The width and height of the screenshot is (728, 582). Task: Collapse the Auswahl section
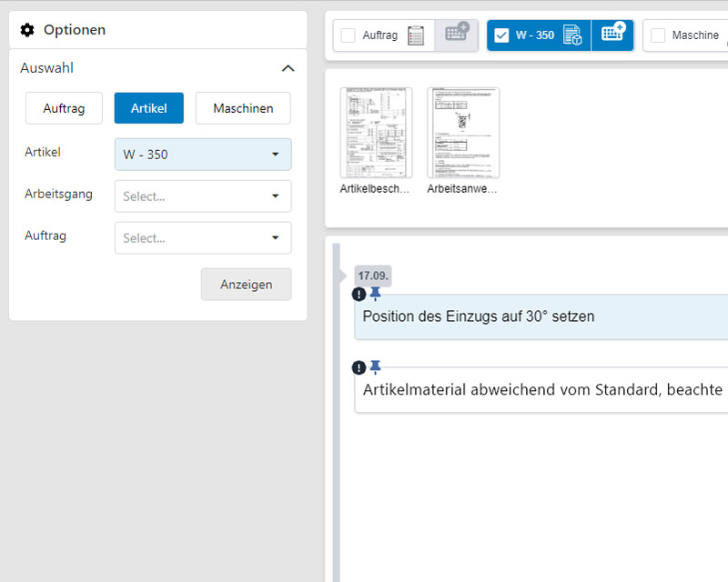(x=288, y=68)
